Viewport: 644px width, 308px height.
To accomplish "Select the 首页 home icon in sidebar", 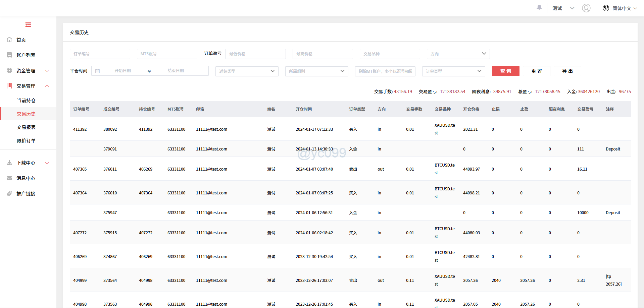I will coord(9,40).
